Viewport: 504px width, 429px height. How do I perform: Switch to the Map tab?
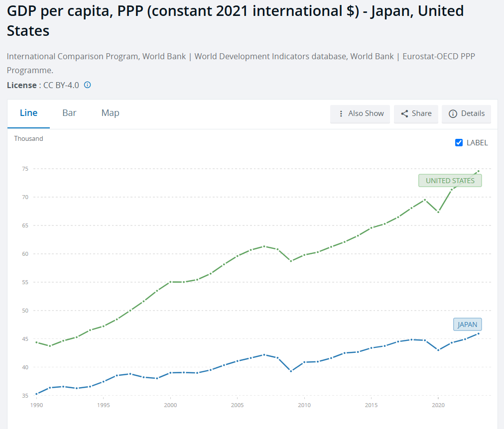[110, 113]
